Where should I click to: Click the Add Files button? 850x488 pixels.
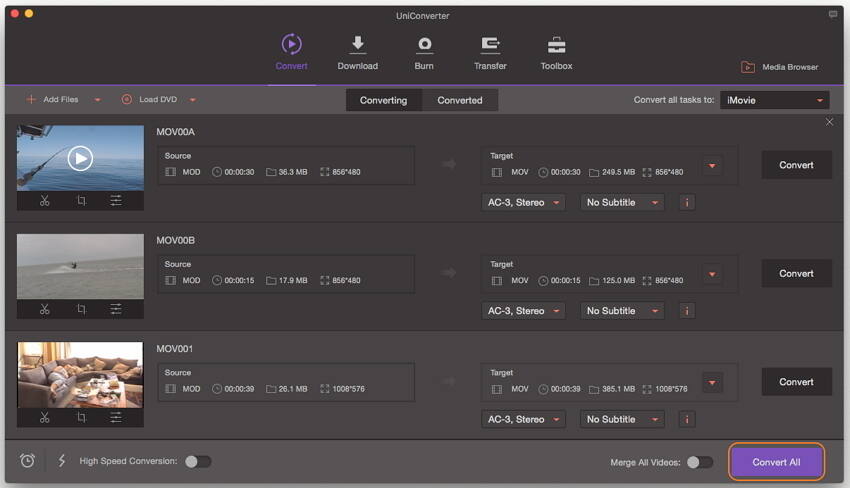coord(53,99)
